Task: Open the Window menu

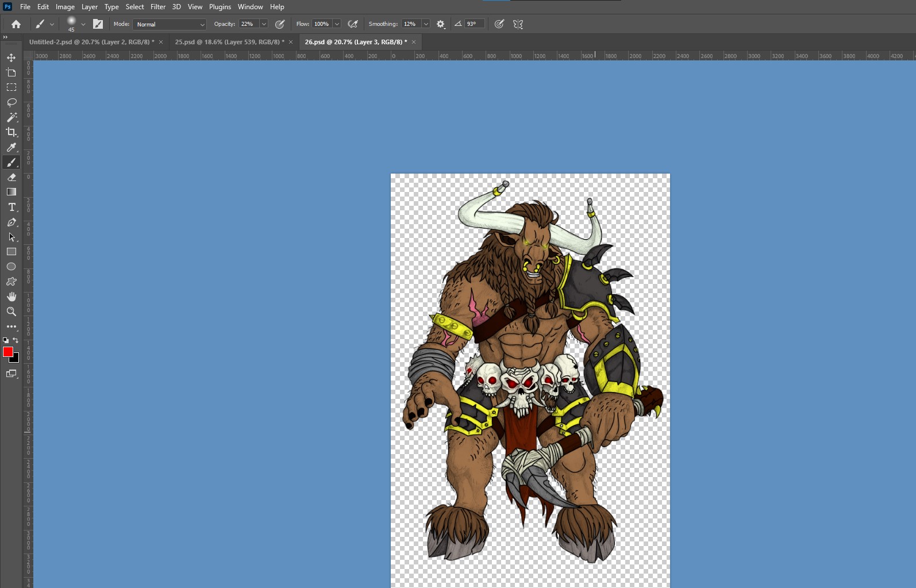Action: 251,7
